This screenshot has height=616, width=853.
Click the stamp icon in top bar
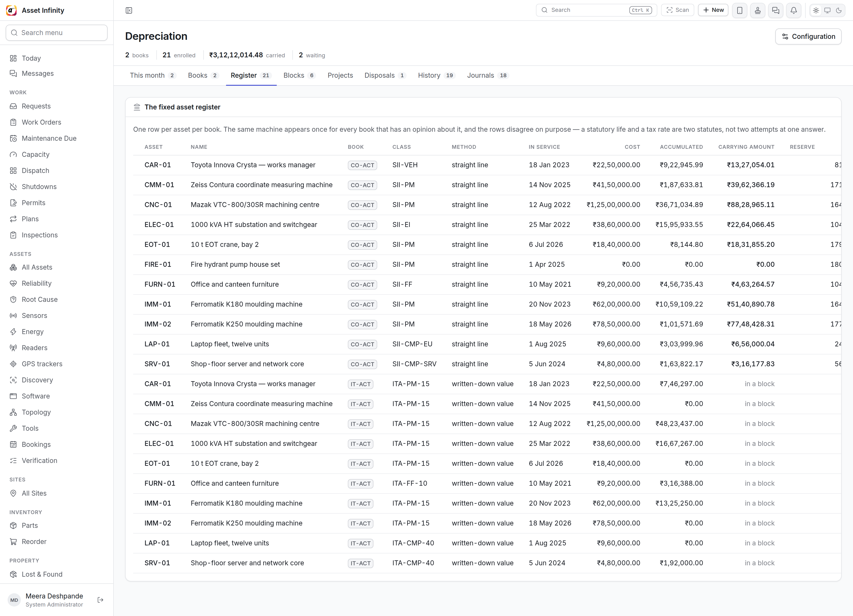pos(758,10)
